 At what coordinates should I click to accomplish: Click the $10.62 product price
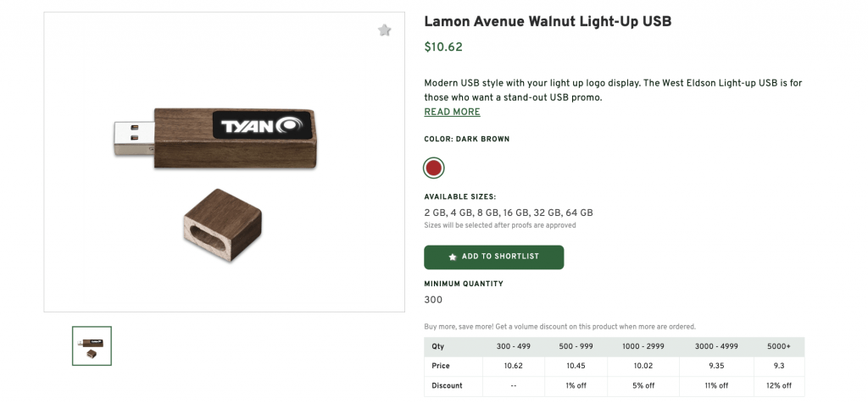tap(443, 47)
